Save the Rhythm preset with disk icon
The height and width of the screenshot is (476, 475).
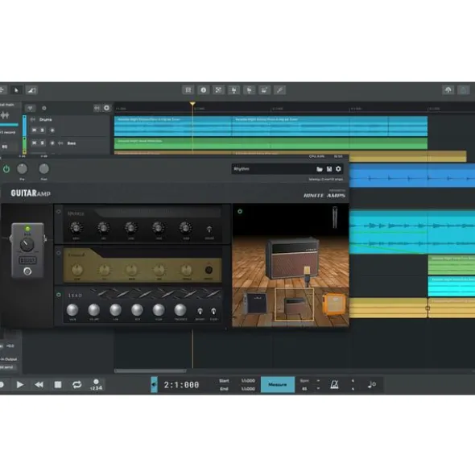pyautogui.click(x=329, y=169)
